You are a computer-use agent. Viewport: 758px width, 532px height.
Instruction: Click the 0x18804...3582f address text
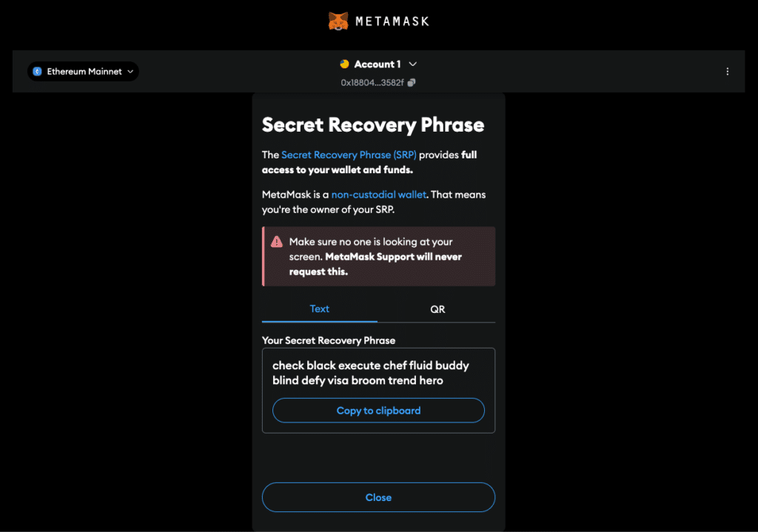tap(372, 83)
